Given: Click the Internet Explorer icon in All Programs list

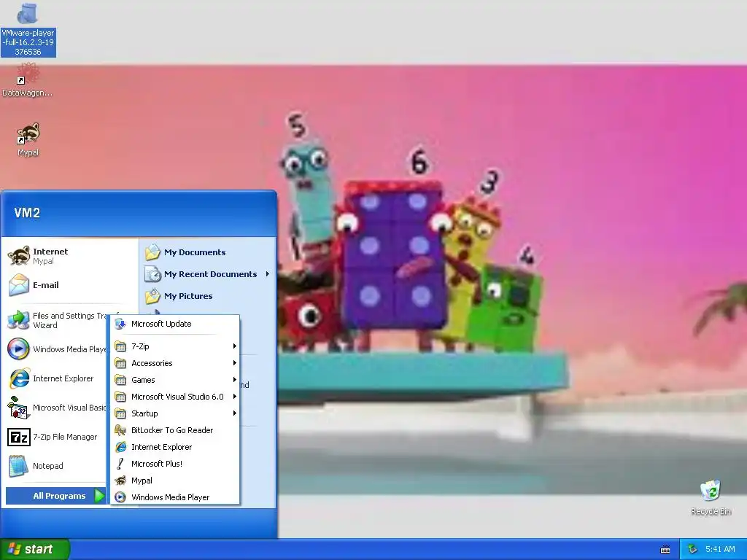Looking at the screenshot, I should (120, 447).
